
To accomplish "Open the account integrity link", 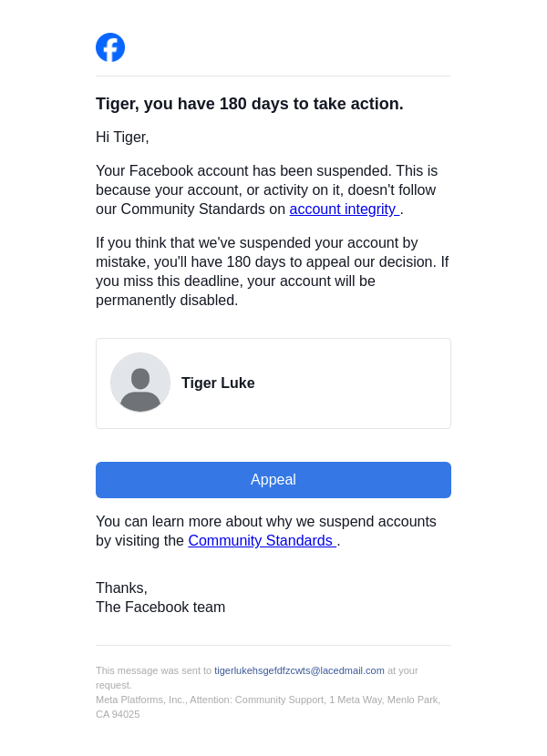I will (x=344, y=209).
